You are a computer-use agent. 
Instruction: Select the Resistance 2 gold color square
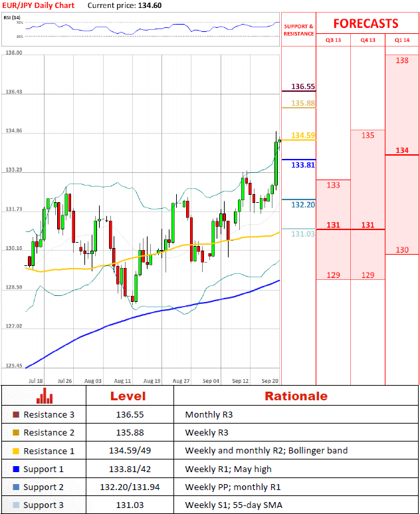coord(16,433)
